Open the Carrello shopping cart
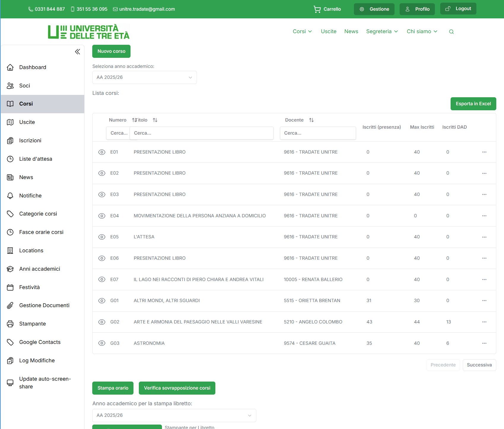504x429 pixels. coord(327,9)
